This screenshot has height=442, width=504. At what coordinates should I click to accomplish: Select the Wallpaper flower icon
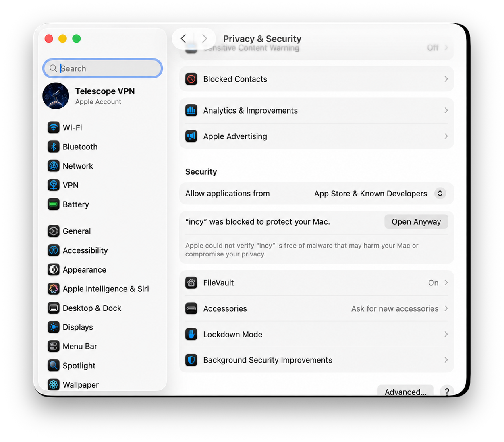pos(54,385)
